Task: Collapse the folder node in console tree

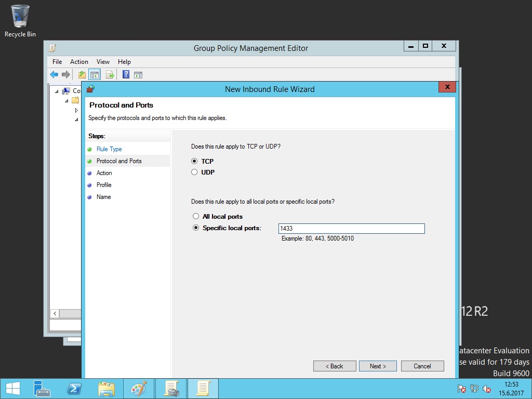Action: (67, 101)
